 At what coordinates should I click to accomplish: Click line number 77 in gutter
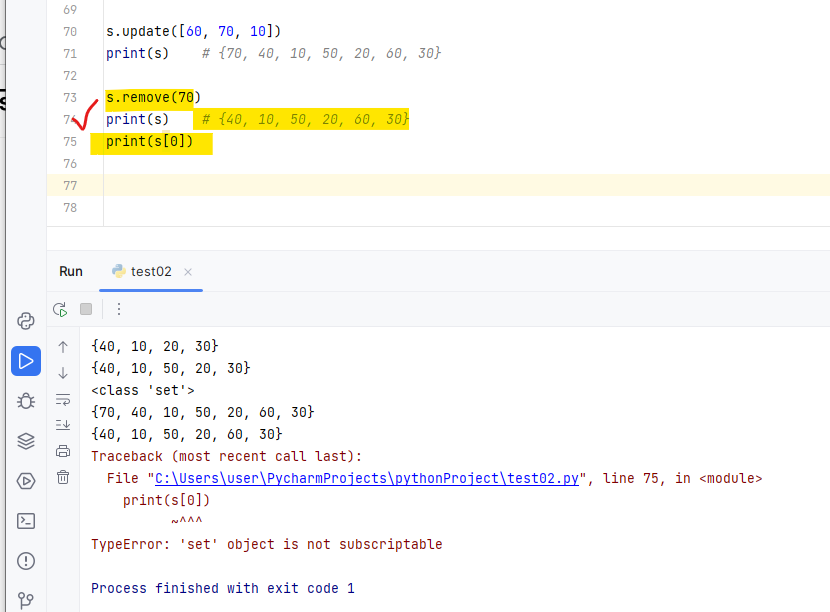tap(70, 186)
